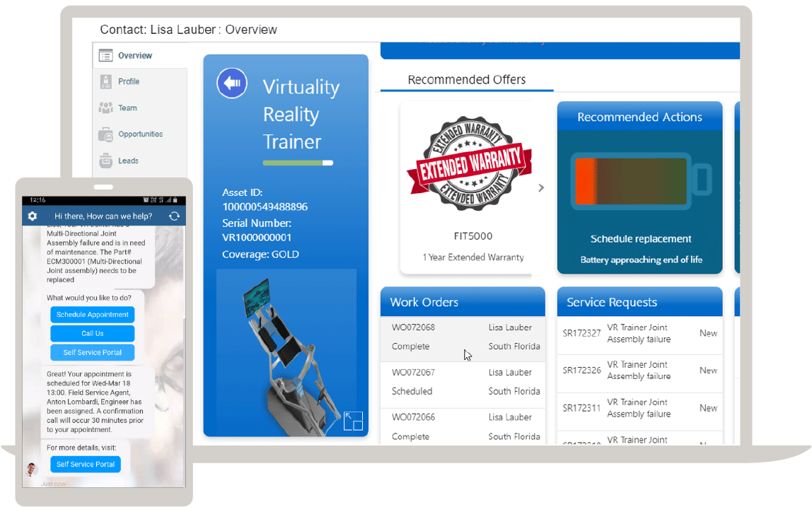This screenshot has width=812, height=512.
Task: Click the Opportunities briefcase icon
Action: pyautogui.click(x=106, y=134)
